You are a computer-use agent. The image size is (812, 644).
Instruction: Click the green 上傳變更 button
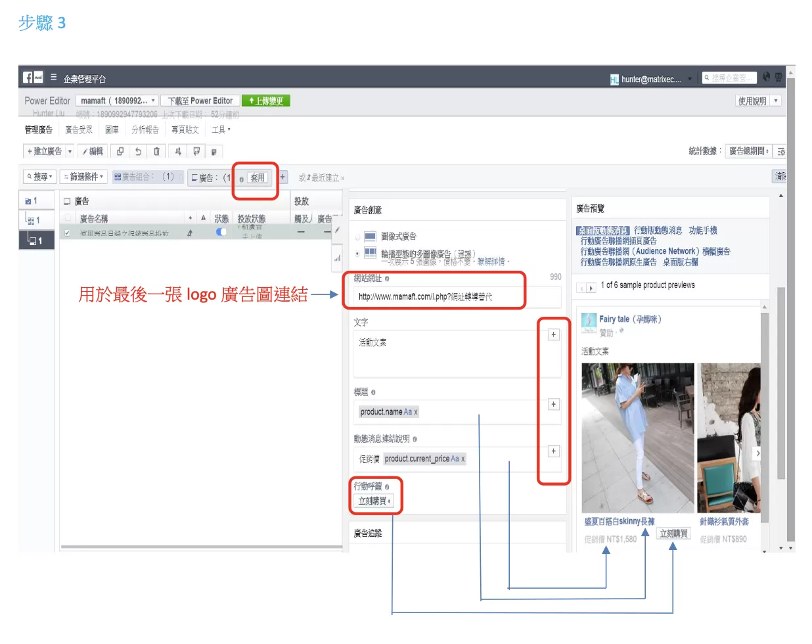pos(266,101)
